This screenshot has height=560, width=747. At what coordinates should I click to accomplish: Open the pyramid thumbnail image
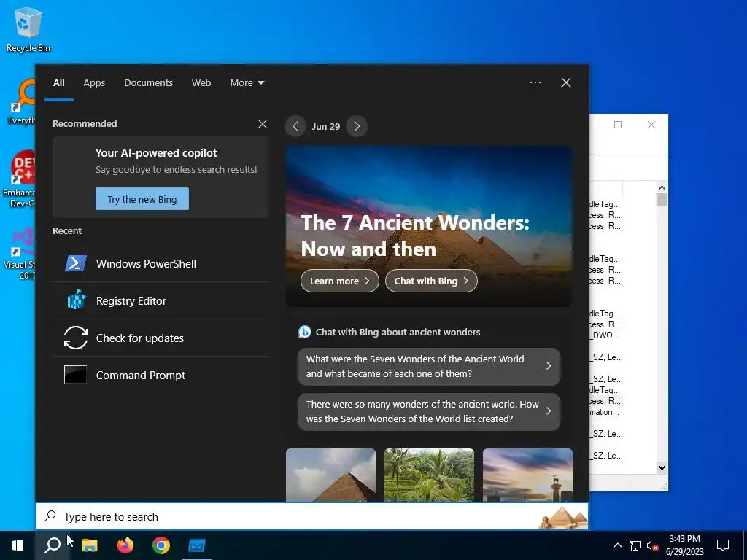click(x=330, y=475)
